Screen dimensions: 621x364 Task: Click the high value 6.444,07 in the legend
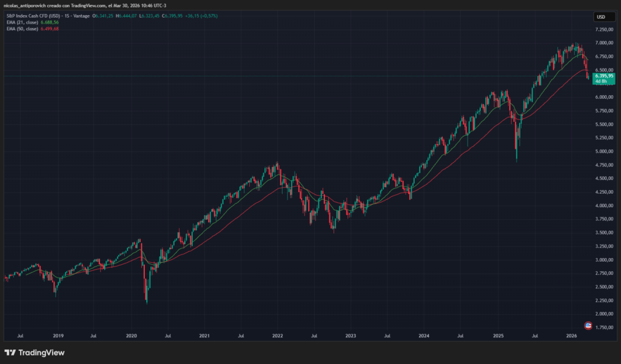pos(126,16)
